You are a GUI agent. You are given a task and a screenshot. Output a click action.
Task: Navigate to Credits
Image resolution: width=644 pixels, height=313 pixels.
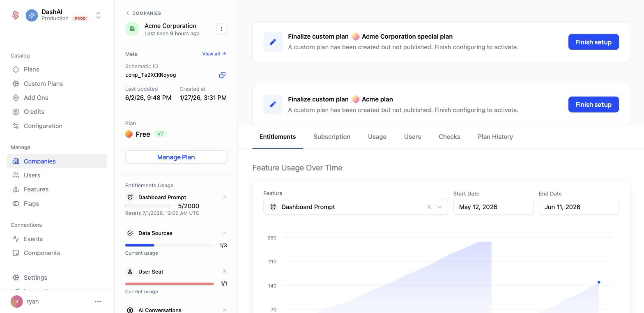pos(34,112)
